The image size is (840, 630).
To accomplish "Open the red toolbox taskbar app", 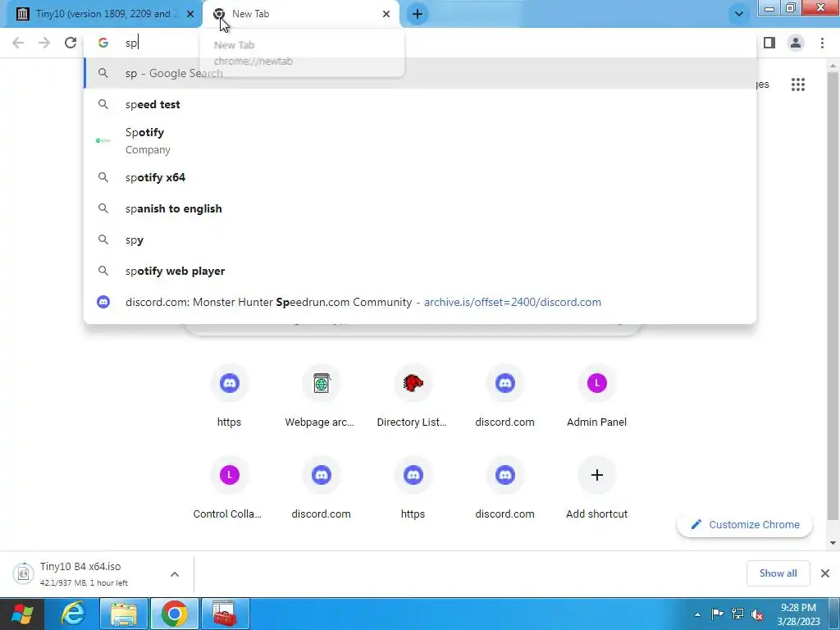I will tap(226, 614).
